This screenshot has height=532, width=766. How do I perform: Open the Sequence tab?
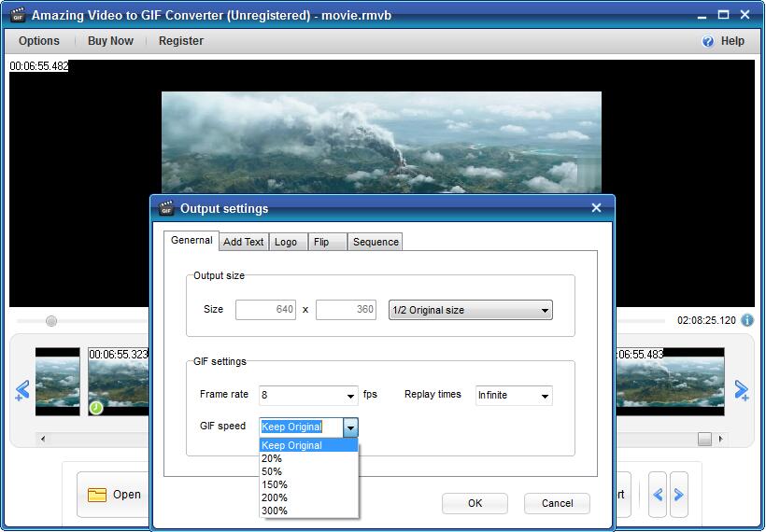376,242
